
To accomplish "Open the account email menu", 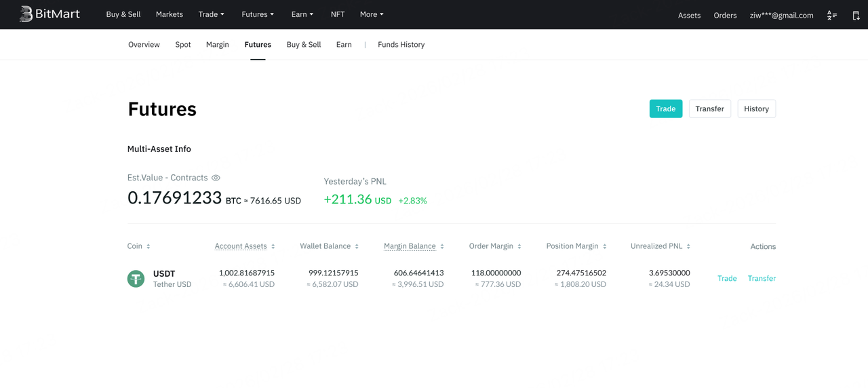I will (x=781, y=15).
